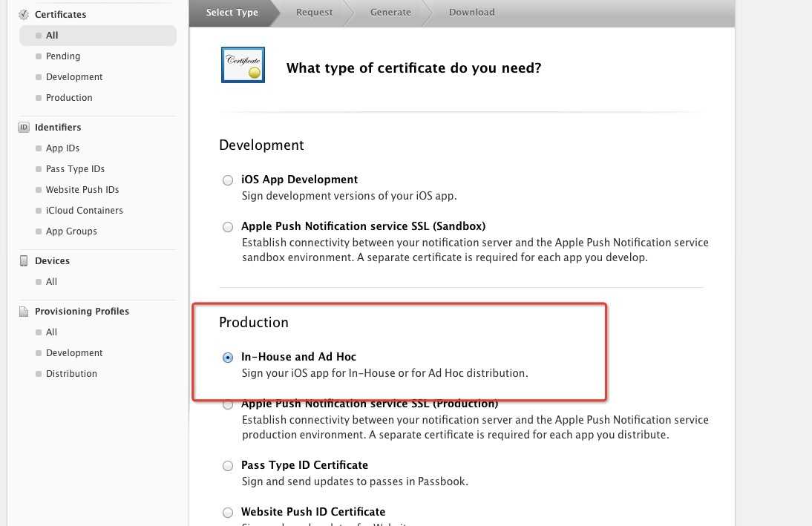Image resolution: width=812 pixels, height=526 pixels.
Task: Open Pending certificates
Action: [63, 56]
